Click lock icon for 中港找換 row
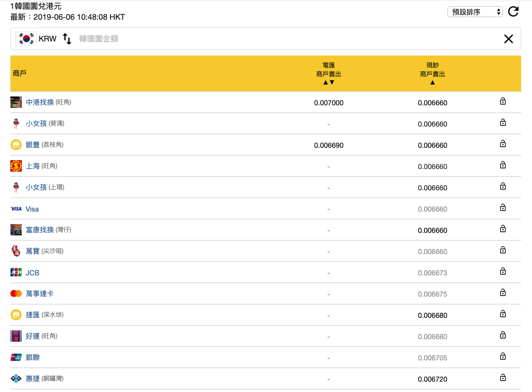Viewport: 532px width, 392px height. click(503, 102)
